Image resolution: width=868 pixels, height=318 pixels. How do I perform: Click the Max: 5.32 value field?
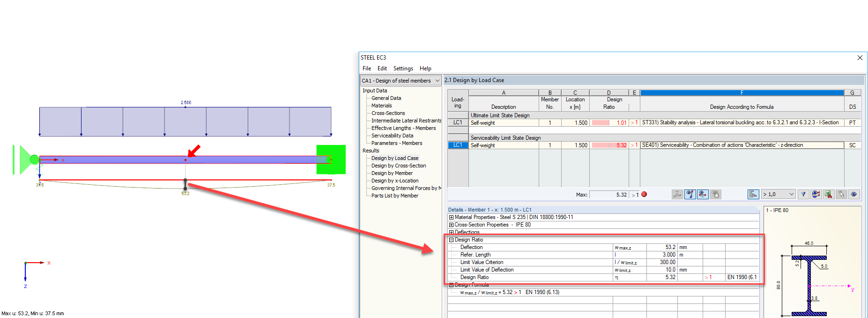click(609, 194)
